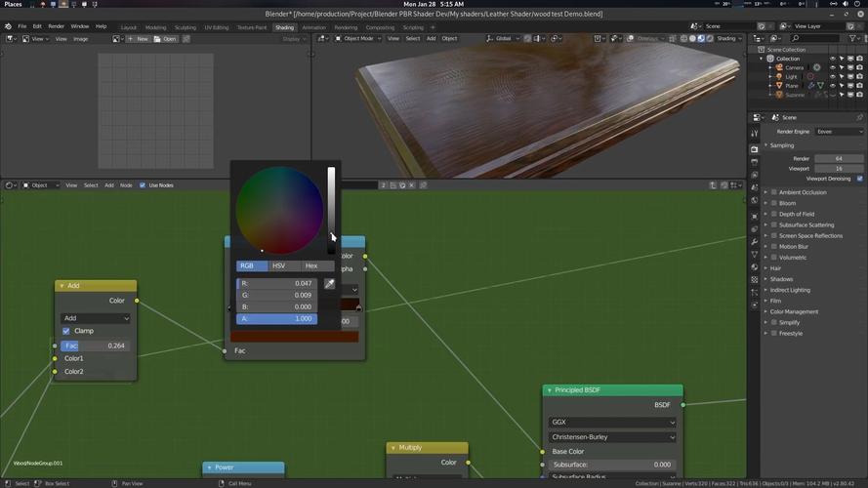Click the Fac slider on Add node
This screenshot has width=868, height=488.
[x=96, y=346]
